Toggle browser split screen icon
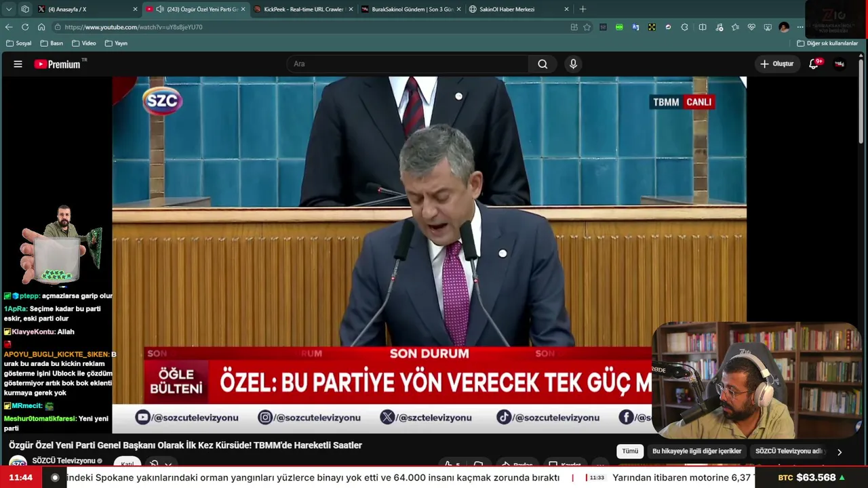 coord(703,27)
